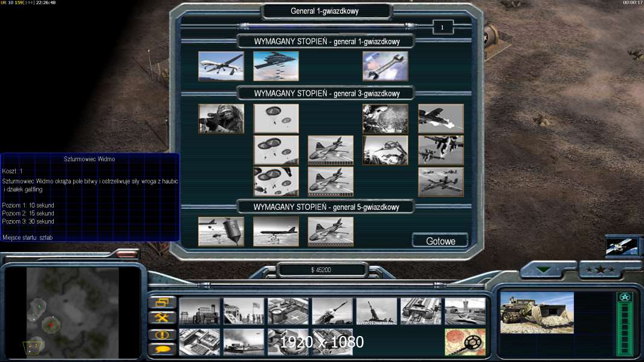Image resolution: width=644 pixels, height=362 pixels.
Task: Click the 'Szturmowiec Widmo' tooltip title
Action: point(89,159)
